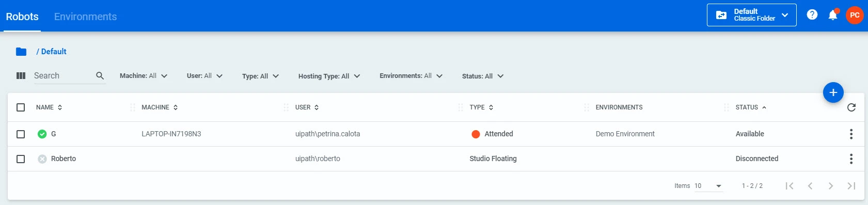Tick the select-all checkbox in table header
This screenshot has height=205, width=868.
[x=21, y=107]
